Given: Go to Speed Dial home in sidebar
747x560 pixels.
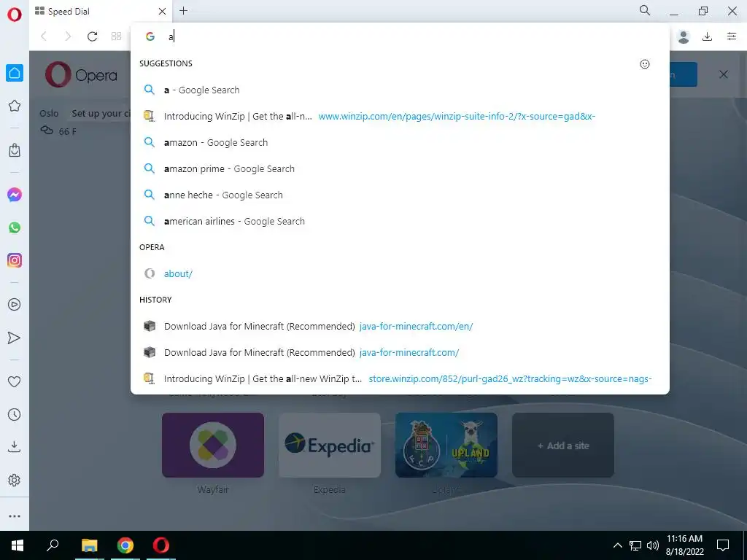Looking at the screenshot, I should tap(15, 73).
